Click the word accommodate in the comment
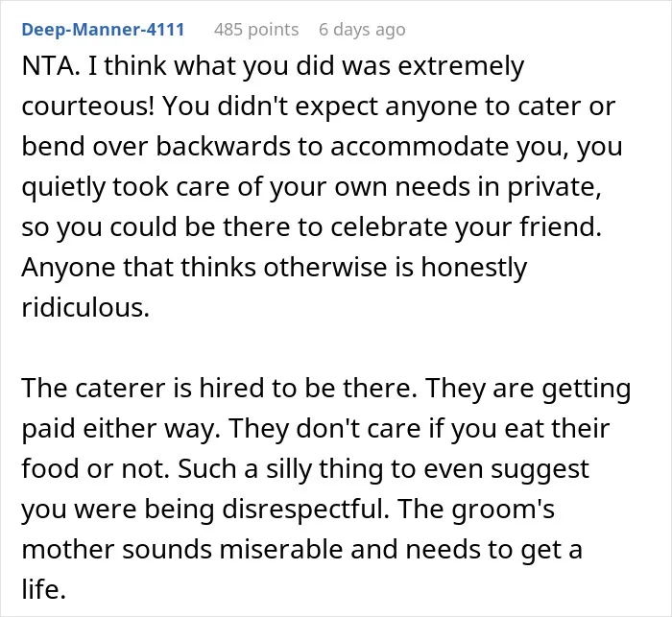 coord(420,147)
